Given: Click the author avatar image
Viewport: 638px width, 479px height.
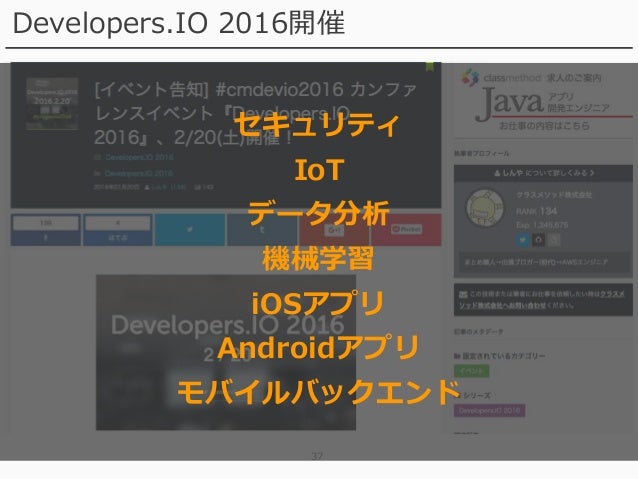Looking at the screenshot, I should point(485,208).
